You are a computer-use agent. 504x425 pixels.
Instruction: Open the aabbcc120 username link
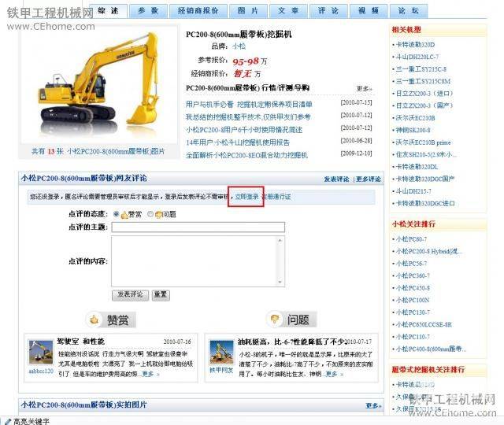coord(41,371)
